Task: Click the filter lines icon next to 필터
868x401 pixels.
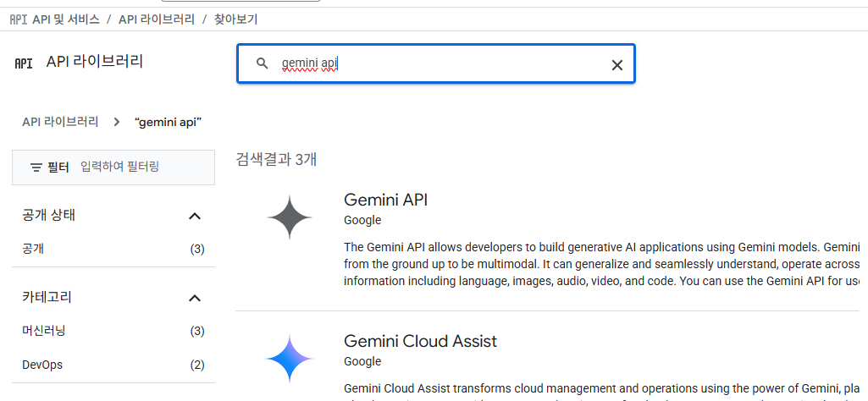Action: [x=36, y=168]
